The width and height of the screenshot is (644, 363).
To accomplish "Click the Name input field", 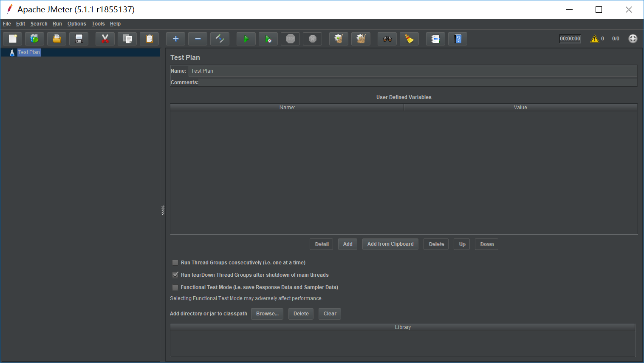I will (413, 71).
